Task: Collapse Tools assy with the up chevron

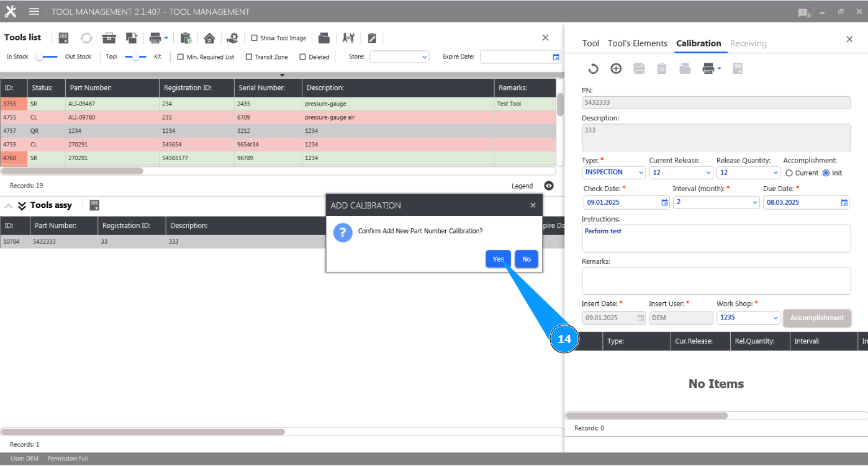Action: point(9,205)
